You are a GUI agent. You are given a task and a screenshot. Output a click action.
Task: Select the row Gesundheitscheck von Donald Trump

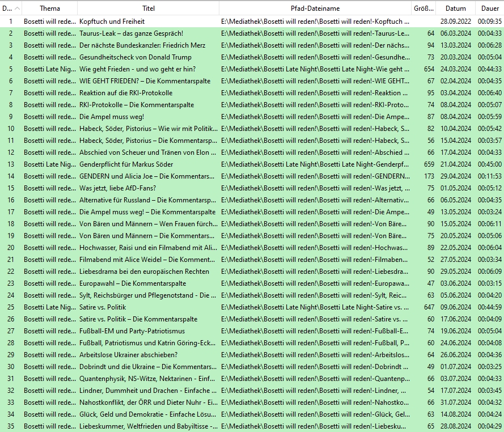(135, 57)
